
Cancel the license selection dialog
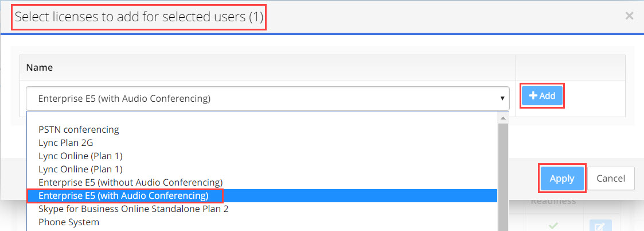[x=611, y=179]
